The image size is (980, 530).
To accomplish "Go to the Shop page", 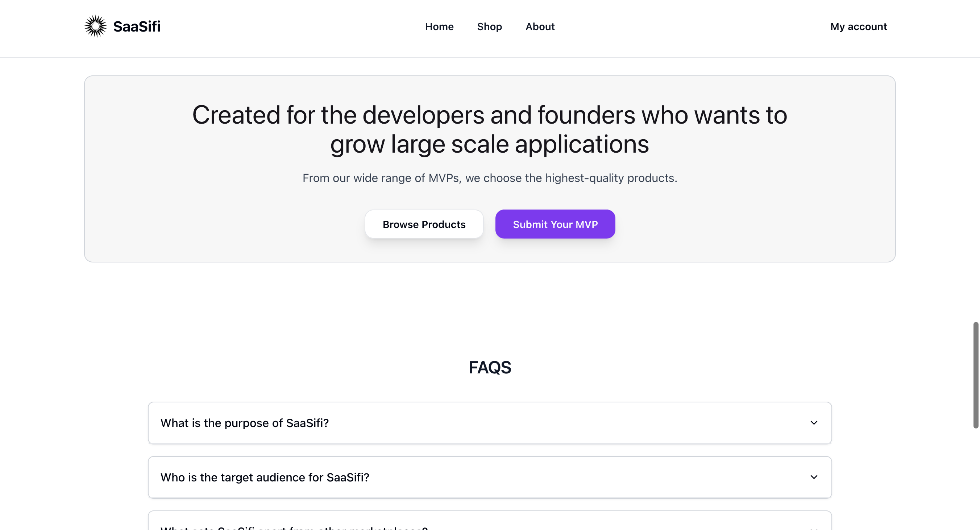I will [x=489, y=26].
